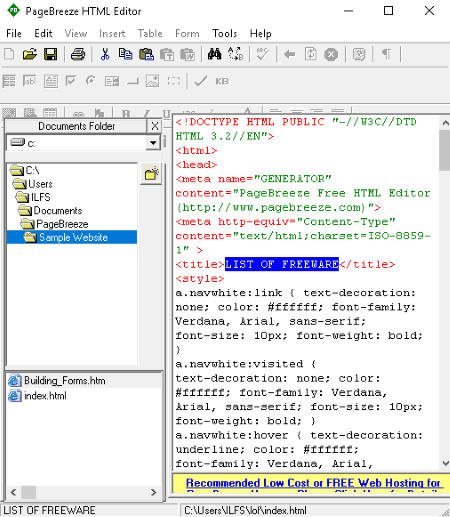Open find and replace A-to-B icon

click(x=235, y=54)
